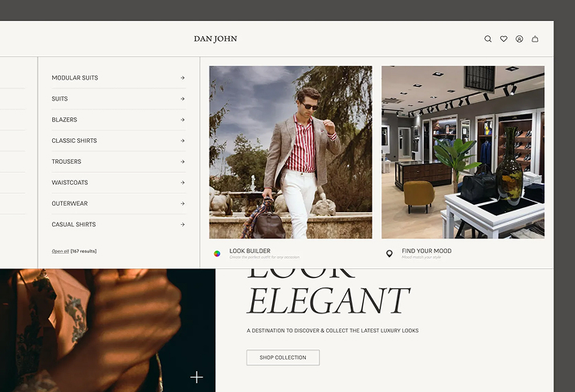
Task: Open the wishlist heart icon
Action: (504, 39)
